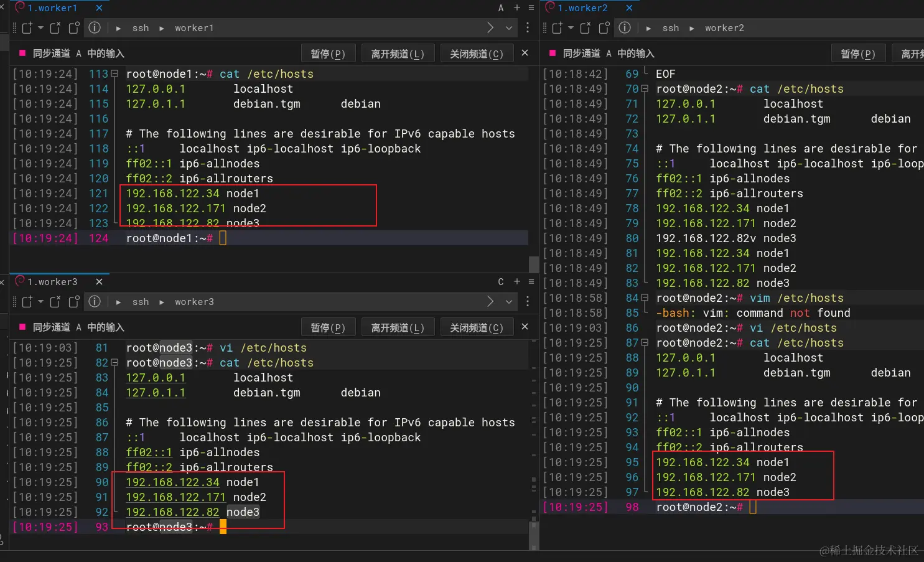Close the sync channel bar in worker3 pane
924x562 pixels.
[x=525, y=327]
